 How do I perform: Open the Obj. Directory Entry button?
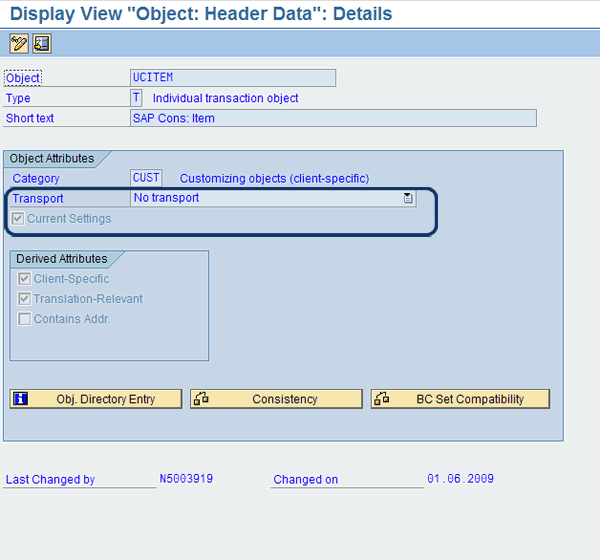coord(96,399)
